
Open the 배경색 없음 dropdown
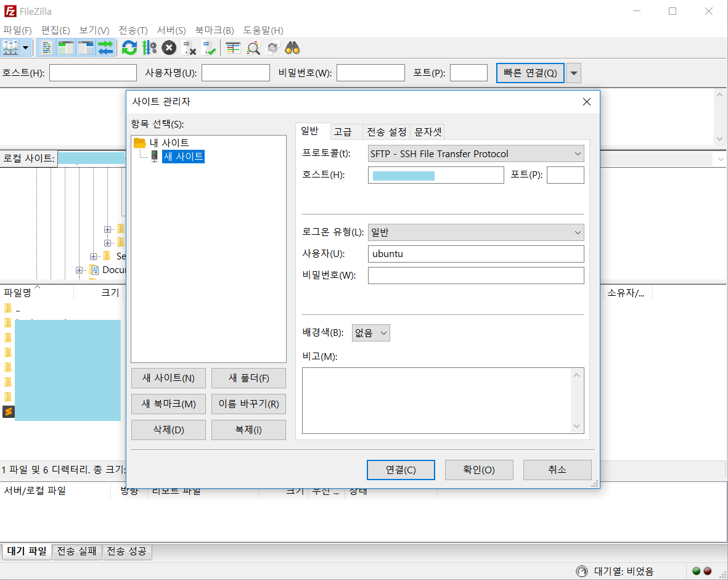[370, 333]
